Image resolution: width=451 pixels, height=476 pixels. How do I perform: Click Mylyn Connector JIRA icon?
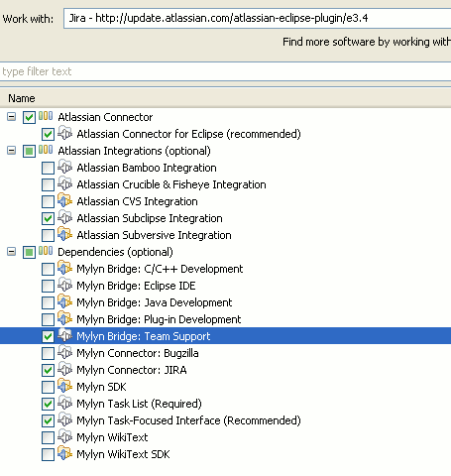coord(65,369)
